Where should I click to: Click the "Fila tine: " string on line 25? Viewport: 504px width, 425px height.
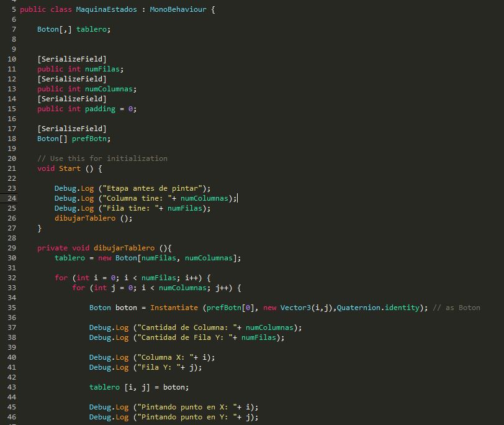tap(130, 209)
